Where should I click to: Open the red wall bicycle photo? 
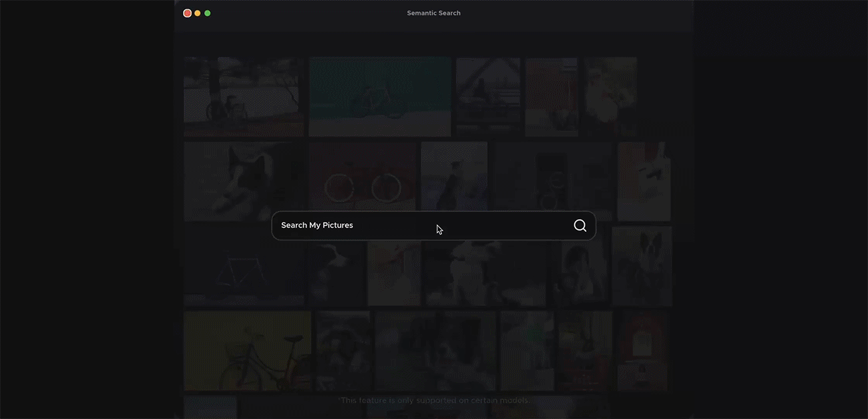point(363,177)
